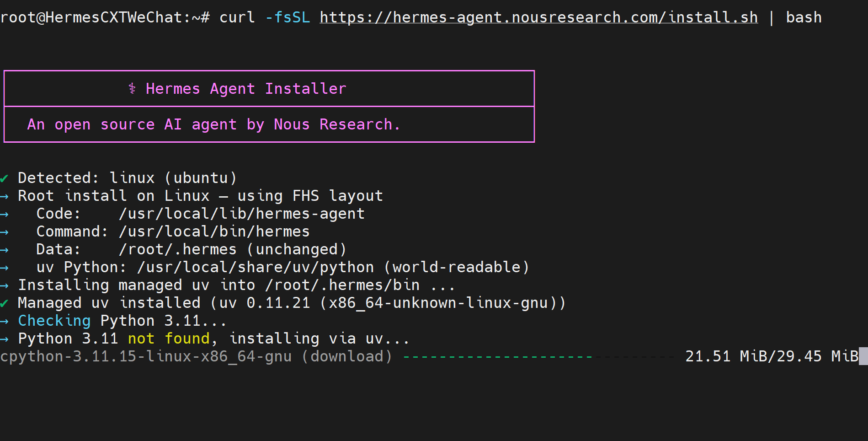Screen dimensions: 868x441
Task: Click the path '/usr/local/lib/hermes-agent'
Action: tap(241, 214)
